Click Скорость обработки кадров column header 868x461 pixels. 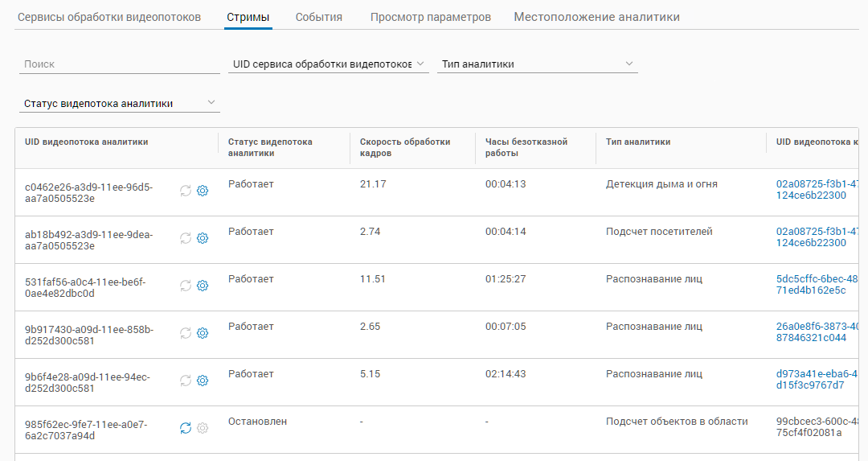(x=405, y=147)
